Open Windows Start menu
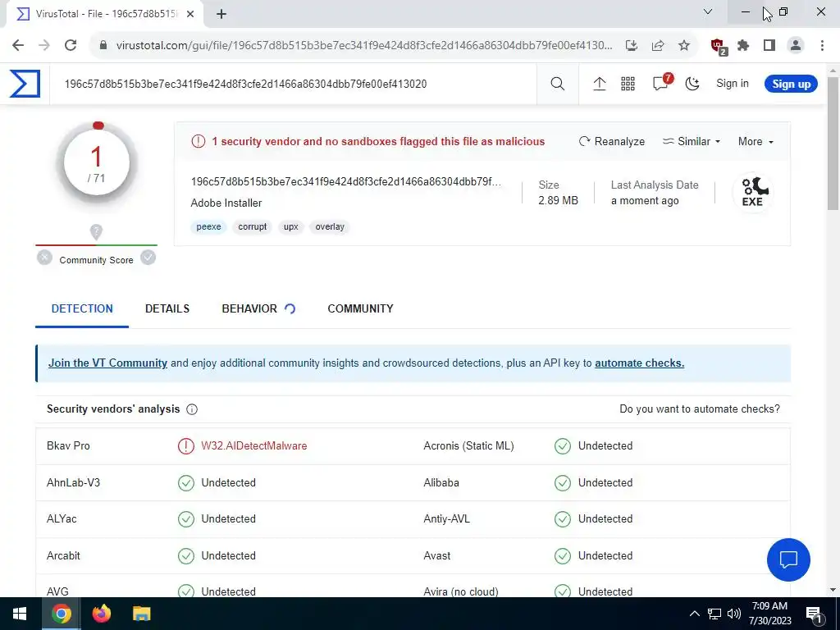Viewport: 840px width, 630px height. point(20,614)
